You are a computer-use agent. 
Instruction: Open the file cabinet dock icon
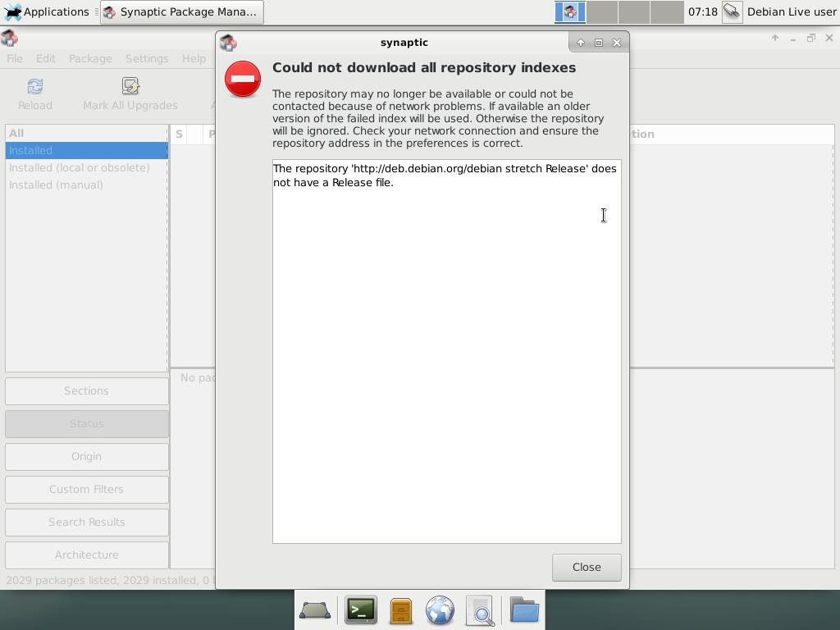click(400, 610)
